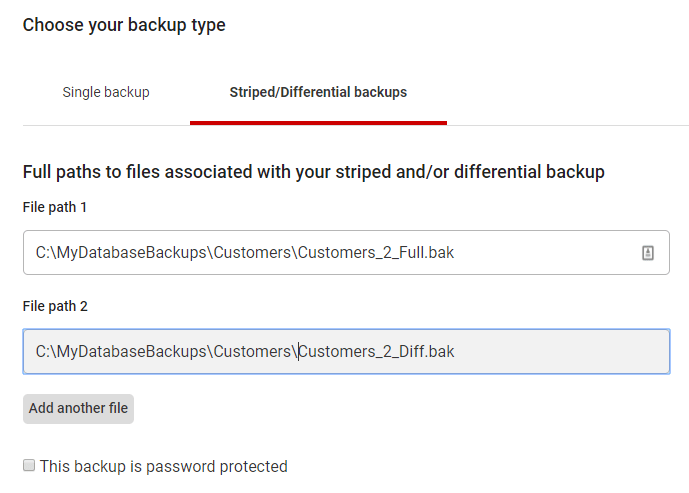Click MyDatabaseBackups text in File path 1
The image size is (689, 493).
click(132, 253)
